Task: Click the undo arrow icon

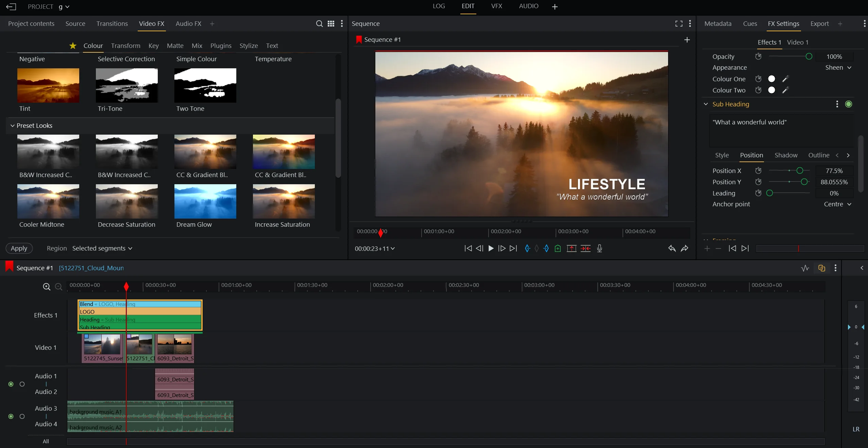Action: coord(671,248)
